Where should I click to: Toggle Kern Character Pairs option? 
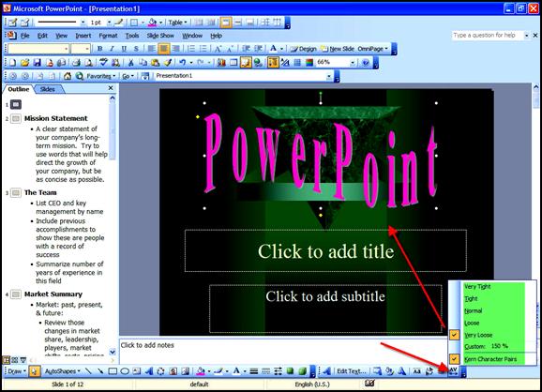coord(490,359)
